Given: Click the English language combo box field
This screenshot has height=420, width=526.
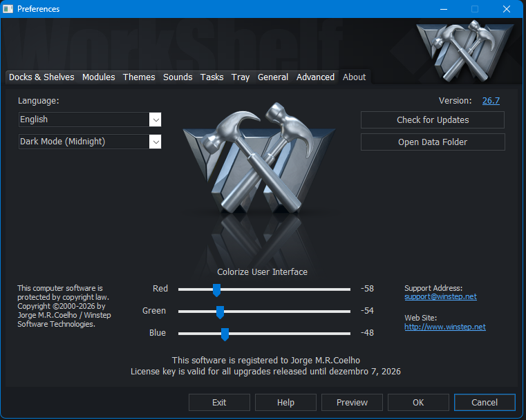Looking at the screenshot, I should coord(90,120).
